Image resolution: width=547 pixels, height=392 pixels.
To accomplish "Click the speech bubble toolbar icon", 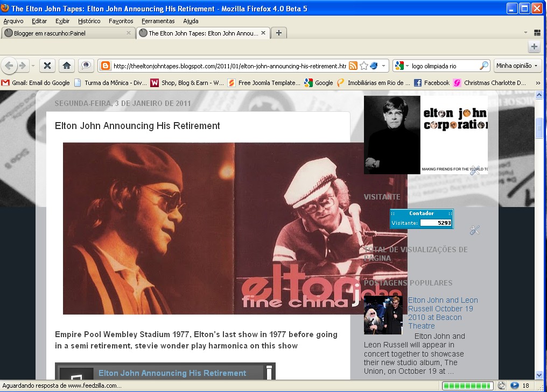I will click(x=86, y=66).
